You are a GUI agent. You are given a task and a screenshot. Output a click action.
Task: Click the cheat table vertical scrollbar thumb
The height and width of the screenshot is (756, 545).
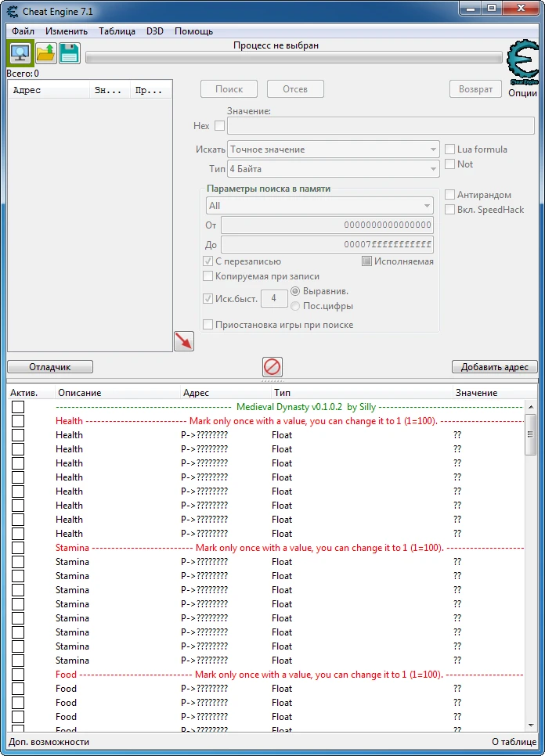(531, 434)
